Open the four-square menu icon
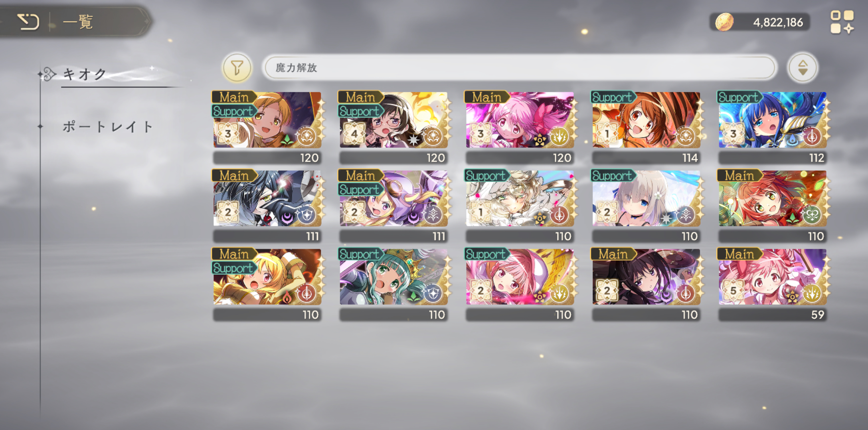This screenshot has width=868, height=430. [x=842, y=22]
